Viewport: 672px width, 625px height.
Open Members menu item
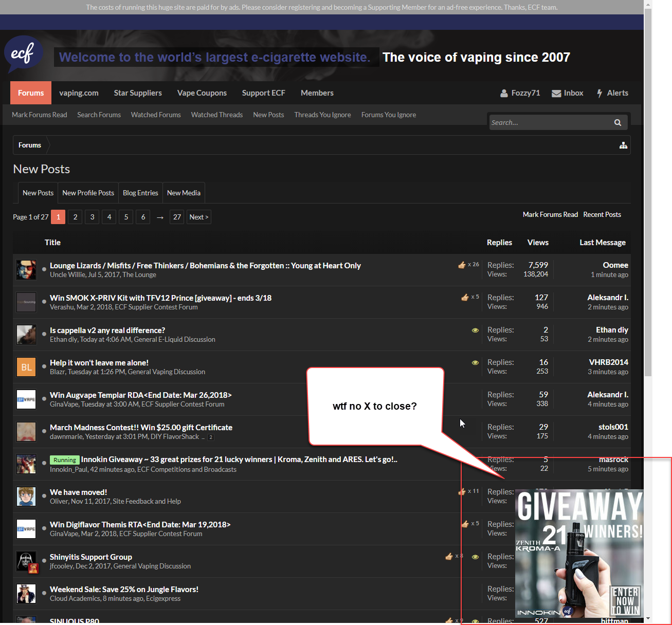tap(317, 93)
